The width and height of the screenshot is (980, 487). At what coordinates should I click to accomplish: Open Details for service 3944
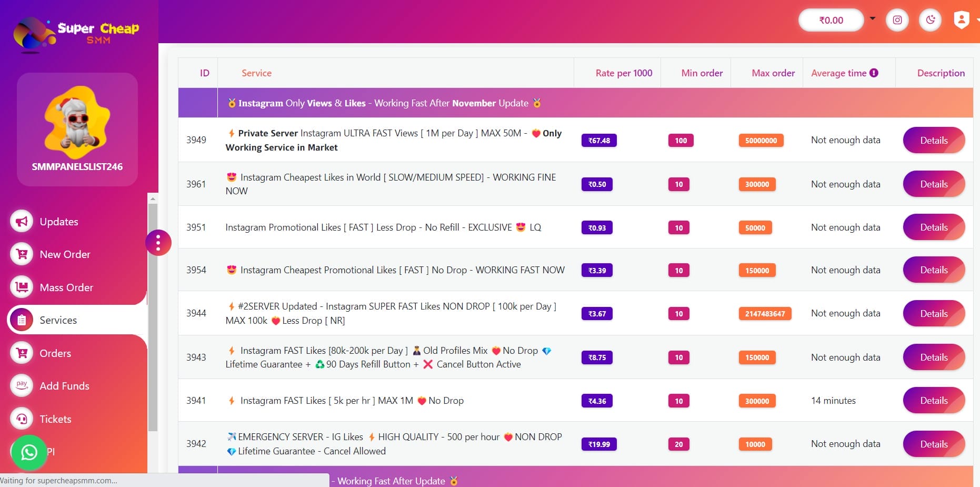pos(934,313)
